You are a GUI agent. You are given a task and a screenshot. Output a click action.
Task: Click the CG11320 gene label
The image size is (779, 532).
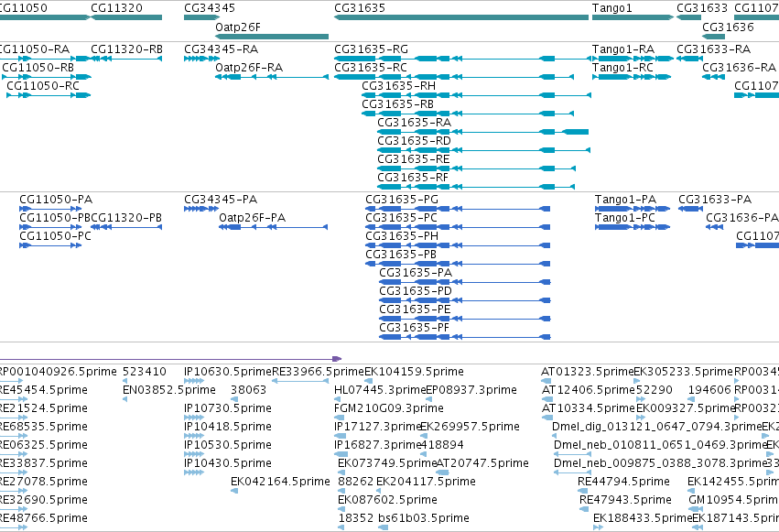coord(117,8)
